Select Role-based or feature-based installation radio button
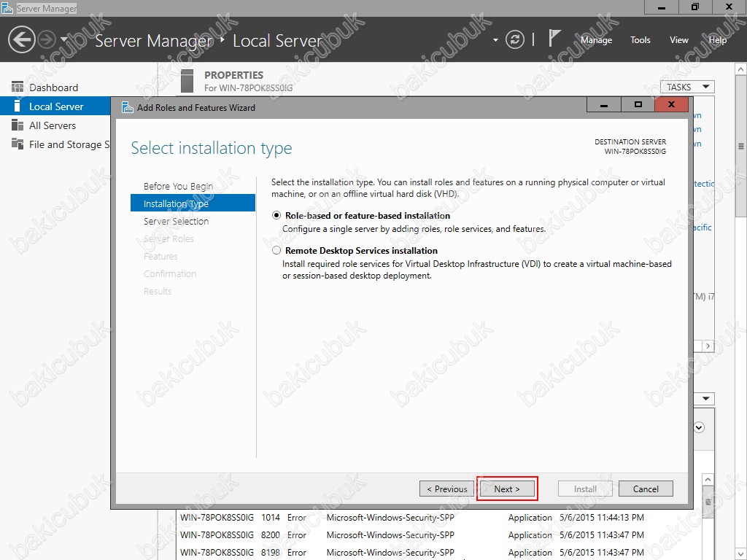The height and width of the screenshot is (560, 747). (x=276, y=216)
